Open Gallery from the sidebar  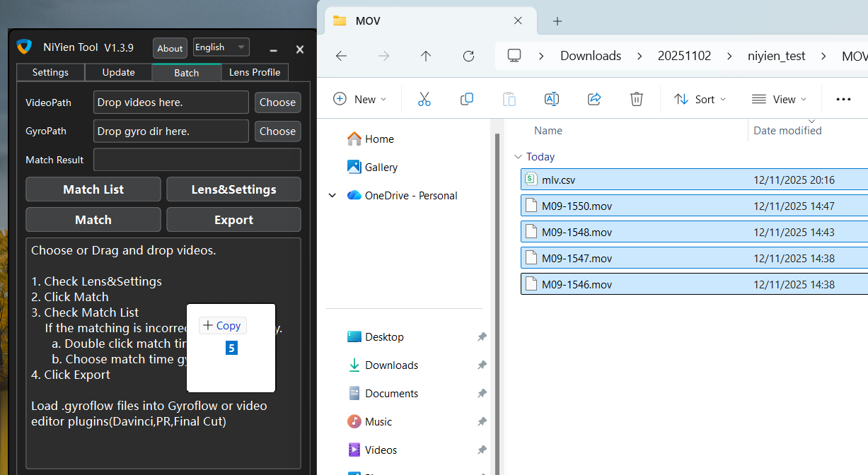pyautogui.click(x=380, y=167)
